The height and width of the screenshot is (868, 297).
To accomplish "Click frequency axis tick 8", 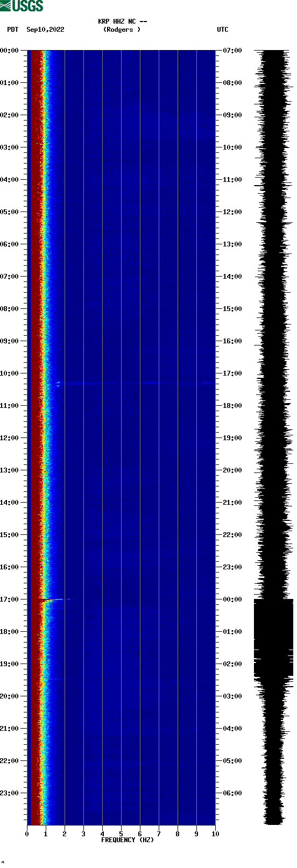I will click(x=178, y=834).
